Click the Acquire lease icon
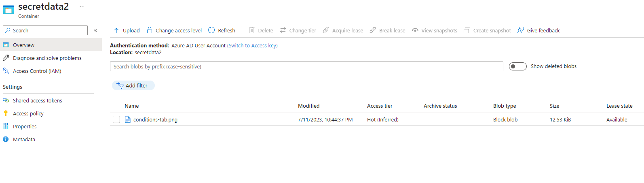 coord(326,30)
